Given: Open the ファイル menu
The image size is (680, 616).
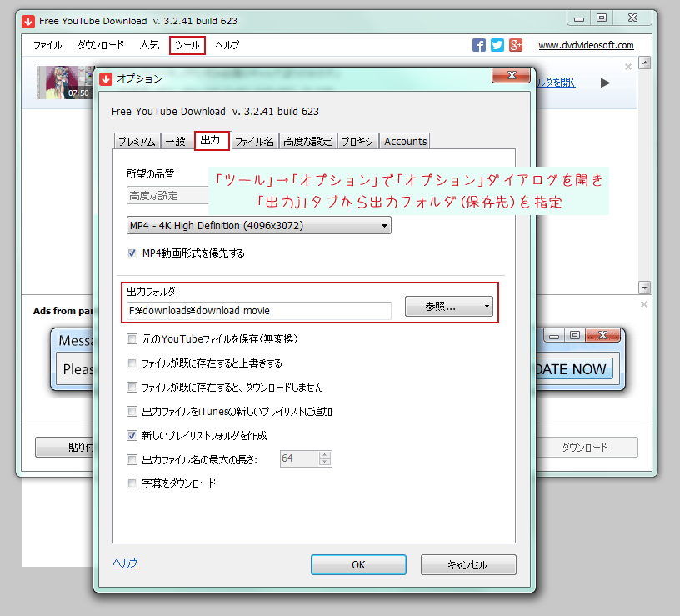Looking at the screenshot, I should click(x=47, y=45).
